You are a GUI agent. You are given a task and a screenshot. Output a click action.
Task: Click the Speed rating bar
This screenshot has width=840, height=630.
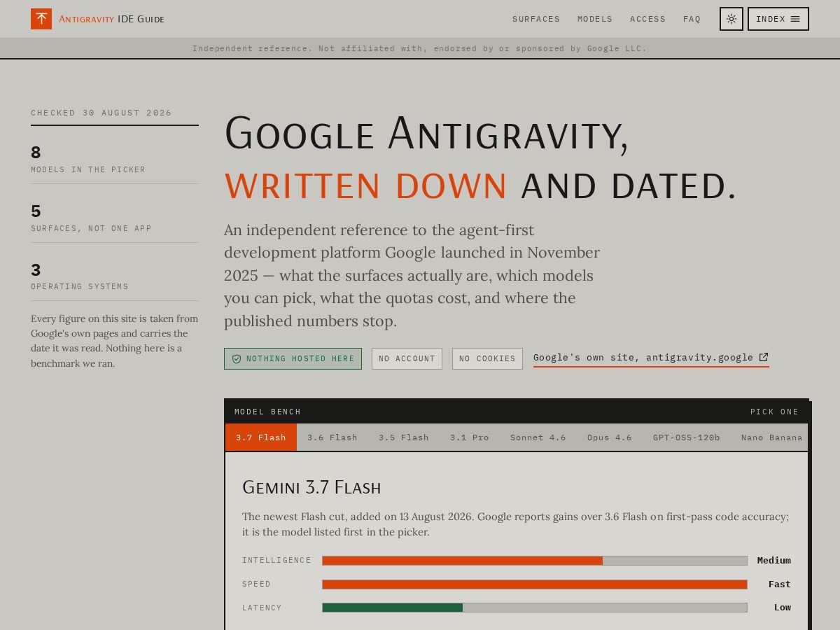[x=535, y=584]
